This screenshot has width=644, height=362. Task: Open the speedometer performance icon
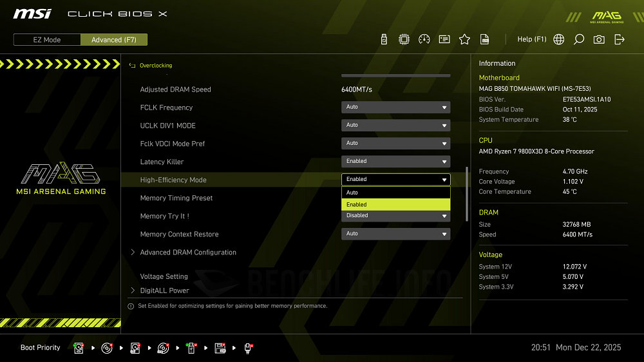pos(424,39)
